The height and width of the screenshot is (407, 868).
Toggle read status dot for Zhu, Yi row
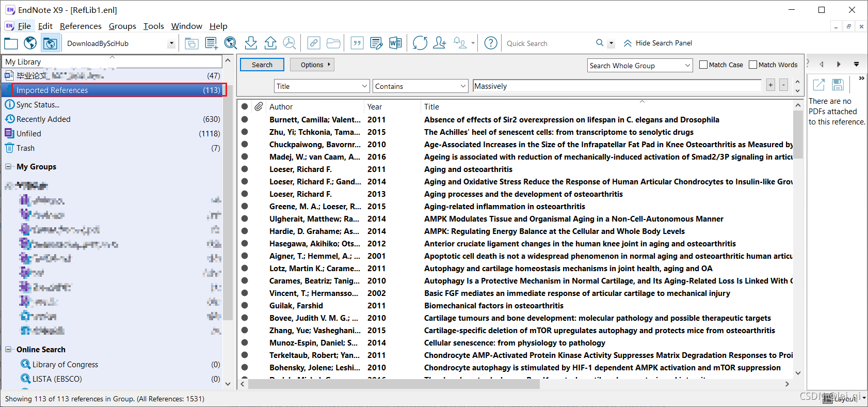coord(245,132)
